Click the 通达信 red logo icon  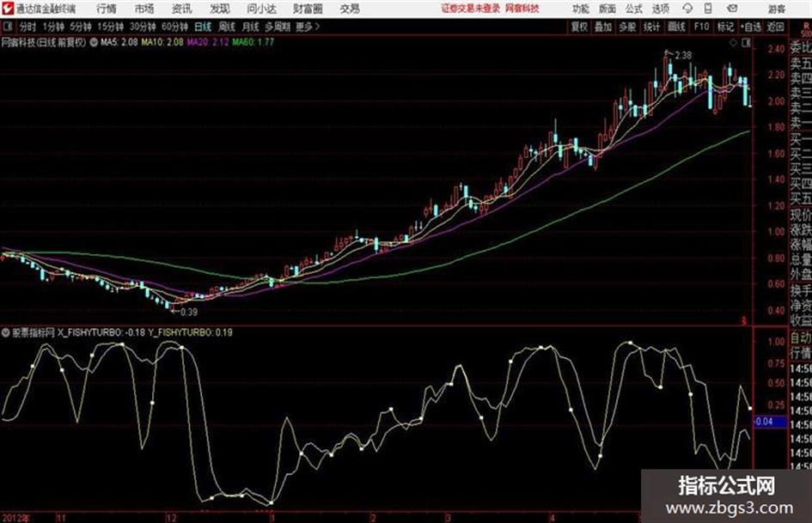(x=7, y=9)
